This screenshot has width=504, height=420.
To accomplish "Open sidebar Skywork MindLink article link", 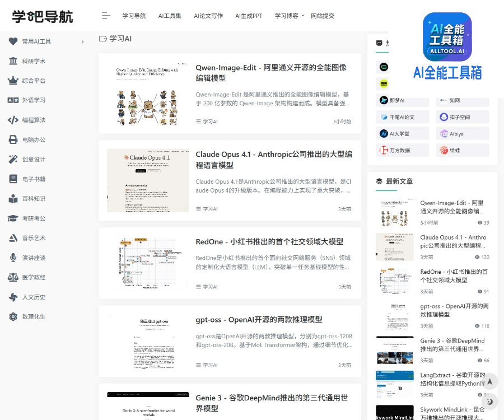I will (x=452, y=413).
